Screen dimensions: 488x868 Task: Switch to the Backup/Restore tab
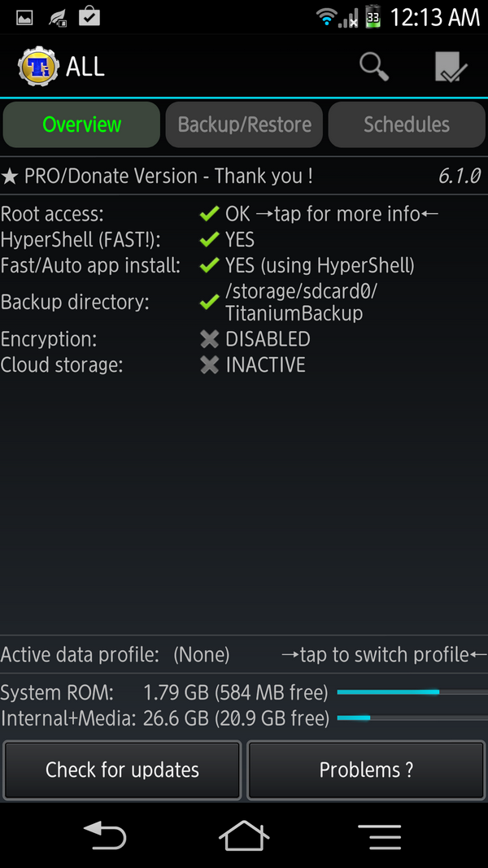pyautogui.click(x=243, y=124)
